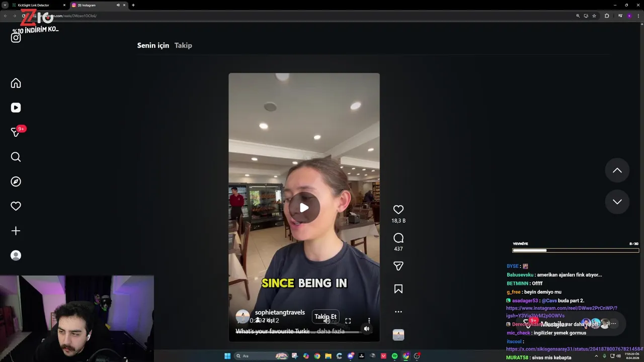The image size is (644, 362).
Task: Open Chrome from the taskbar
Action: (317, 356)
